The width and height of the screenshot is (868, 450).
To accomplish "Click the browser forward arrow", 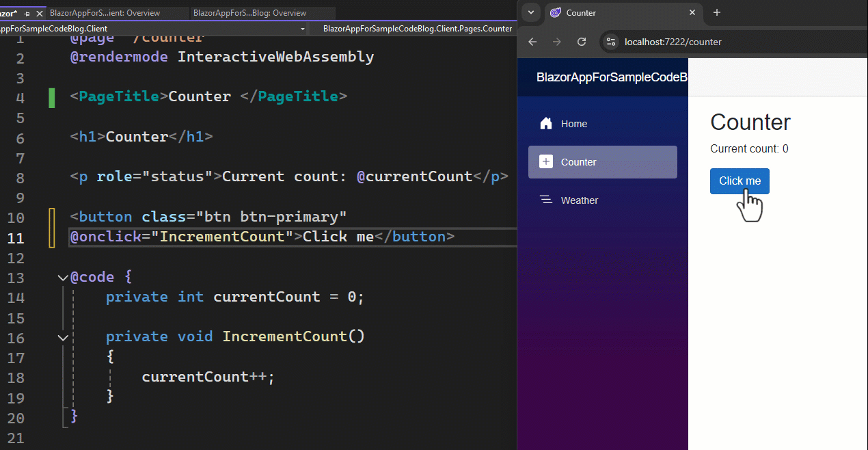I will point(557,42).
